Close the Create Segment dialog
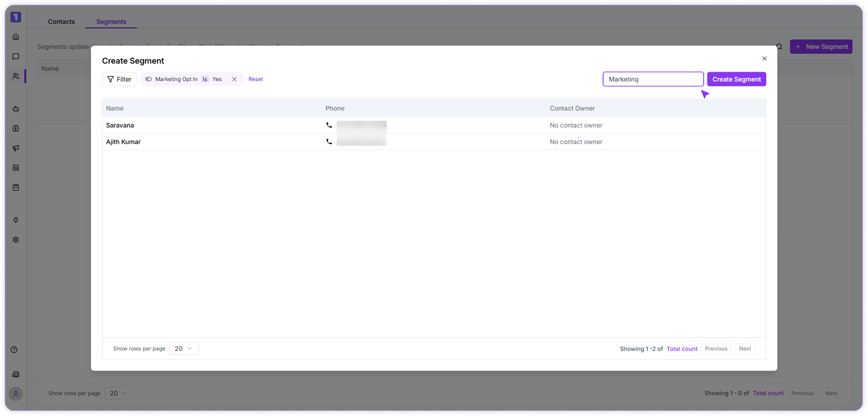 pos(764,59)
